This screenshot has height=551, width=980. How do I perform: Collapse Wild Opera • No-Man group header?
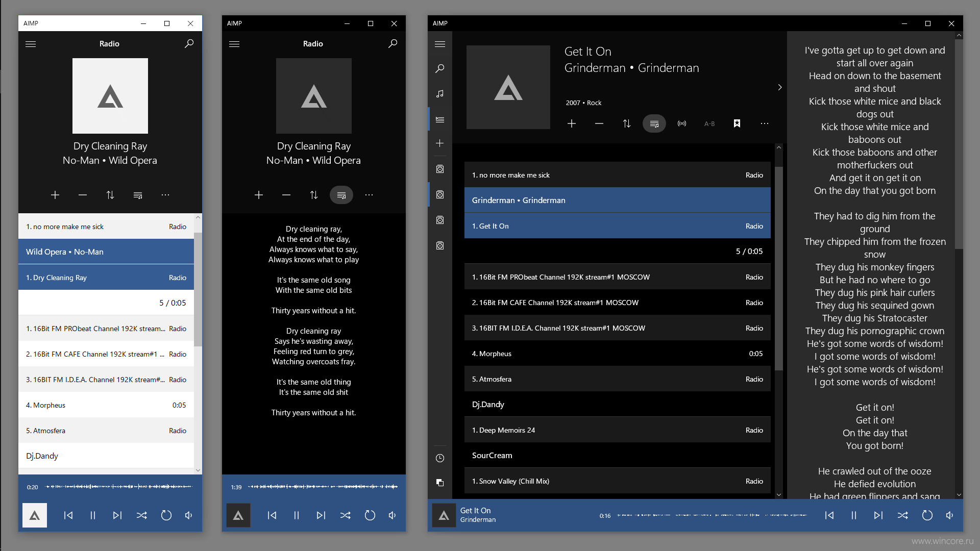click(106, 252)
